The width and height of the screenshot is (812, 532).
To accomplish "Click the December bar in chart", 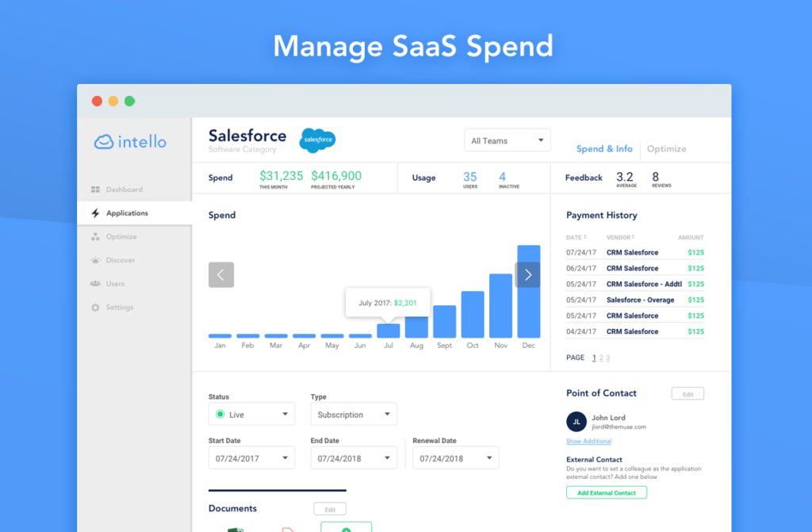I will (x=529, y=292).
